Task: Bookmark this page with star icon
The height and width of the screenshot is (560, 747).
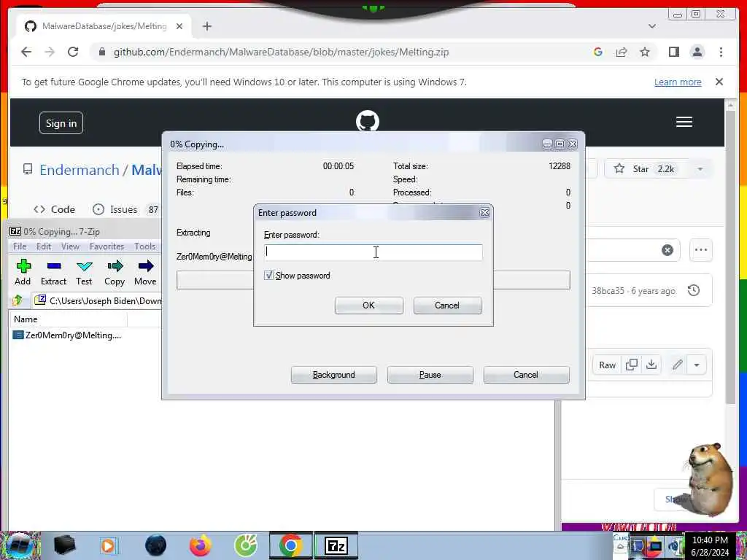Action: click(x=645, y=52)
